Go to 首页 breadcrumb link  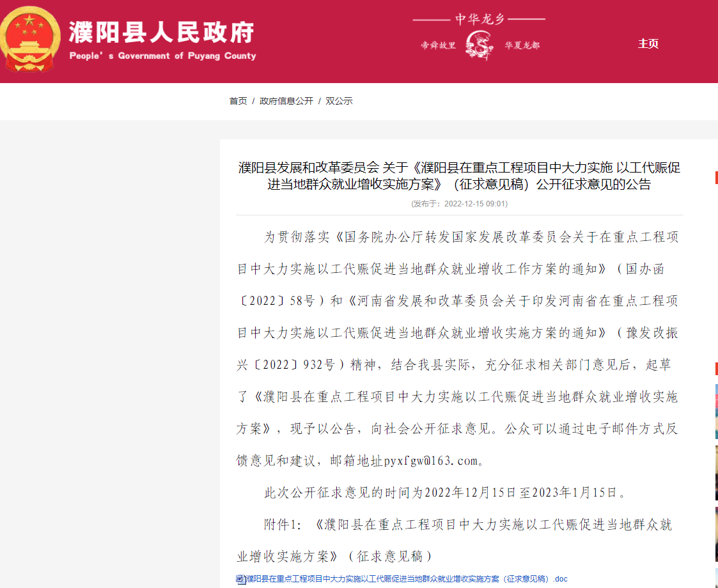238,101
